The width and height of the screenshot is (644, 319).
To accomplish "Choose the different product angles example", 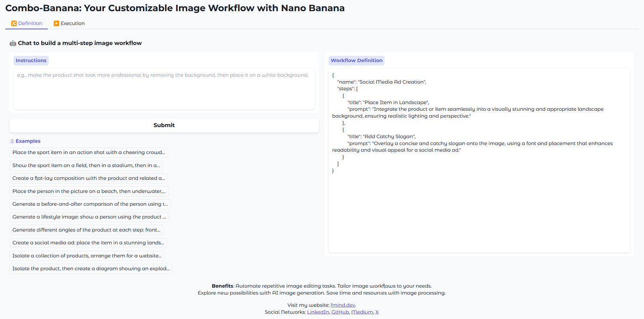I will pos(86,230).
